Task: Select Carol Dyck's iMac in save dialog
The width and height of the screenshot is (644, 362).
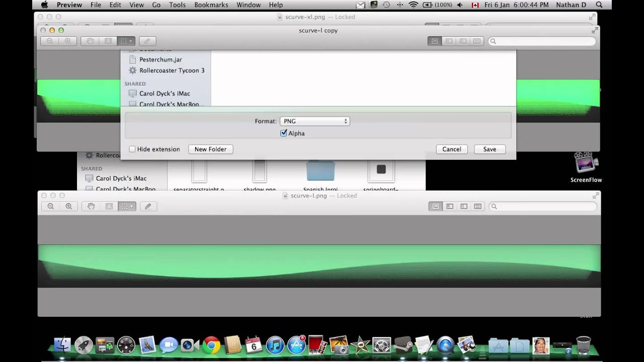Action: pyautogui.click(x=165, y=94)
